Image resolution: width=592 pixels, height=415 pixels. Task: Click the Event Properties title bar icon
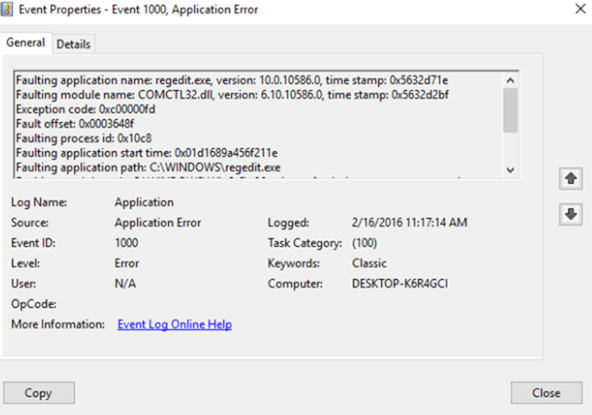pyautogui.click(x=7, y=9)
